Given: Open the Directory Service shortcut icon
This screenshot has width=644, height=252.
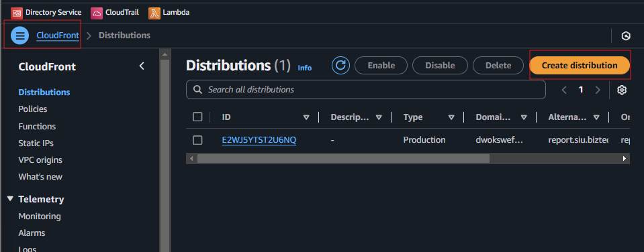Looking at the screenshot, I should (x=17, y=13).
